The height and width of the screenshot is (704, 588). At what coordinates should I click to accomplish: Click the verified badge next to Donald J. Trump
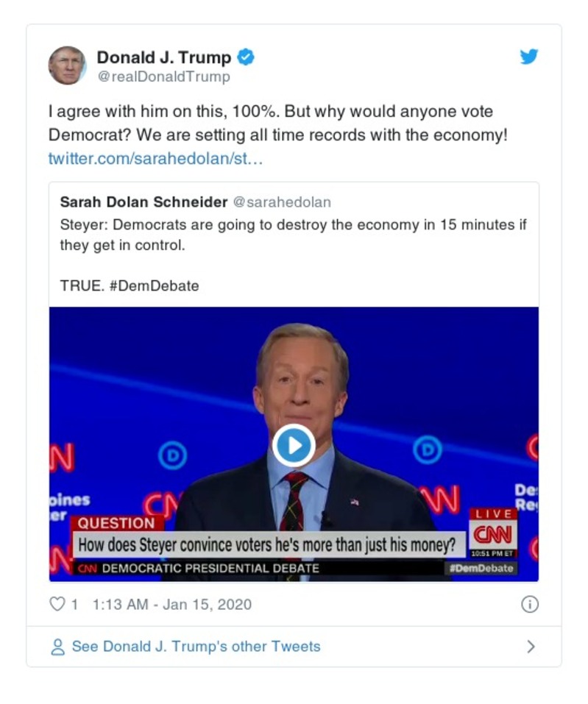[247, 56]
